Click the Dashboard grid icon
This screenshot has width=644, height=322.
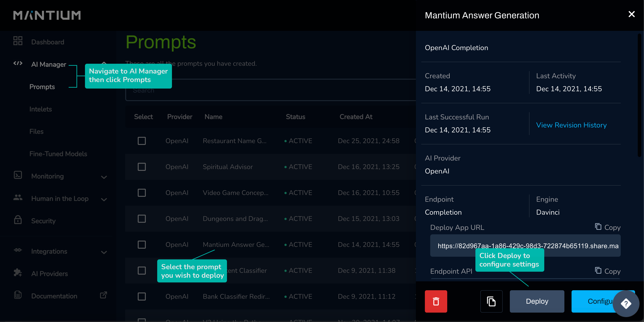(x=18, y=41)
